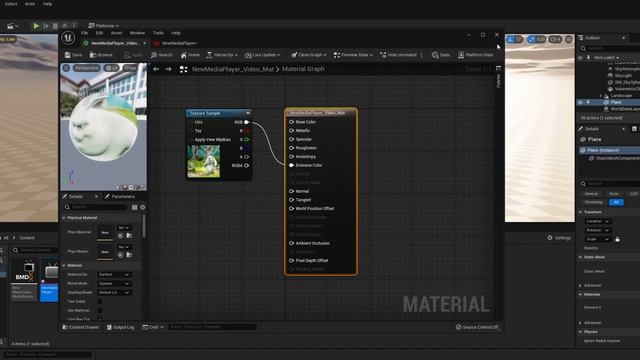
Task: Open the Shading Model Default Lit dropdown
Action: 114,293
